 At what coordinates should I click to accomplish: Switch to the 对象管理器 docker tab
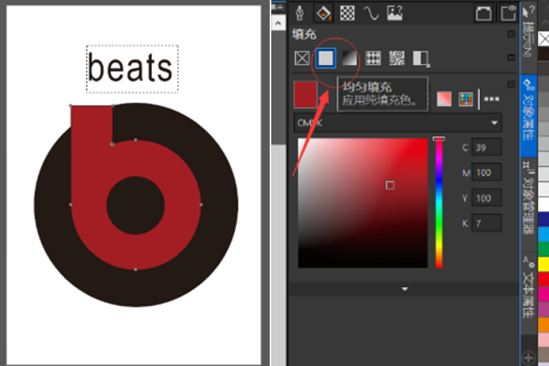tap(528, 198)
